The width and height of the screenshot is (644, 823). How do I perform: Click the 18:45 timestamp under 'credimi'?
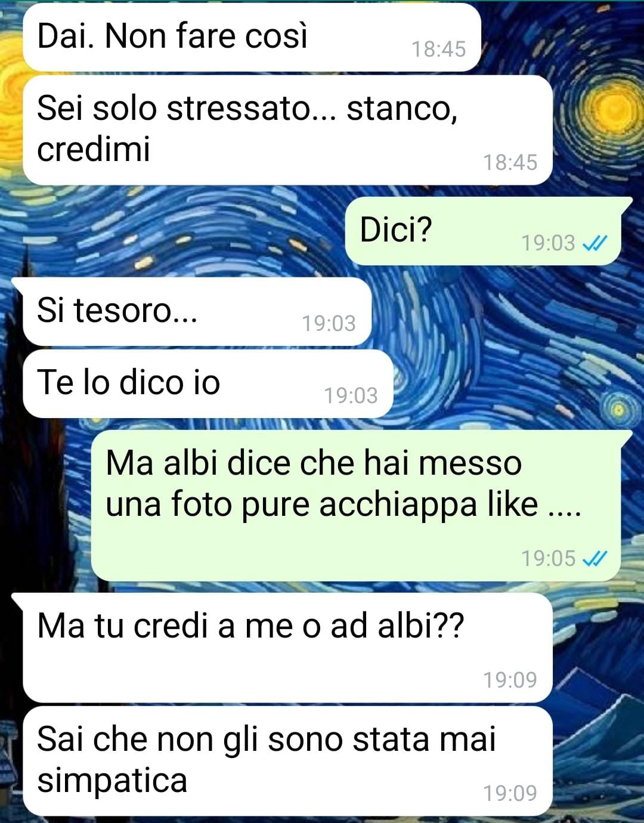click(510, 162)
